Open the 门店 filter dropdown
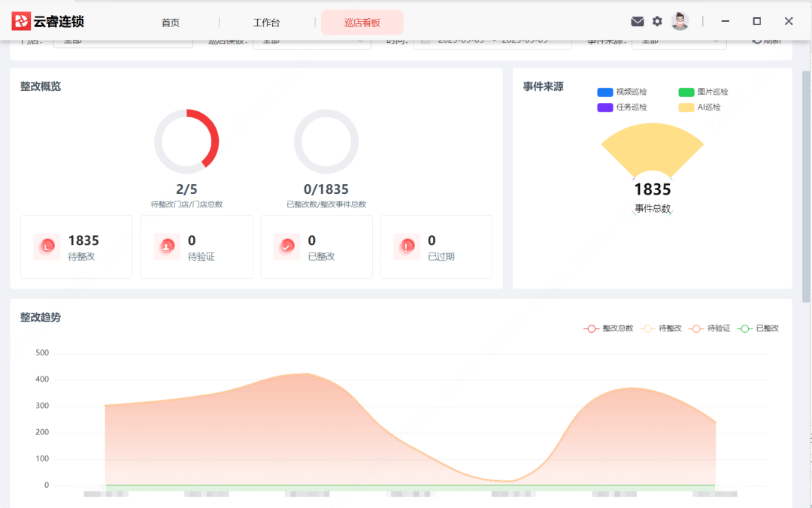 [x=123, y=40]
